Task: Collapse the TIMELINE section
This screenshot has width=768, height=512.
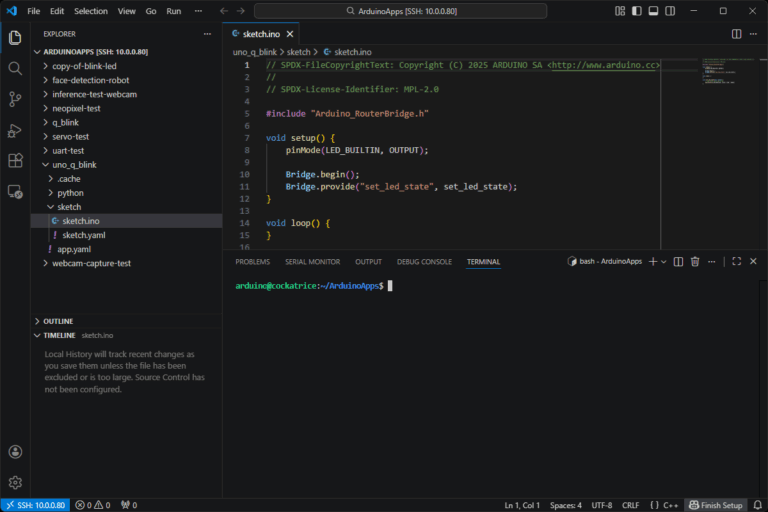Action: (126, 335)
